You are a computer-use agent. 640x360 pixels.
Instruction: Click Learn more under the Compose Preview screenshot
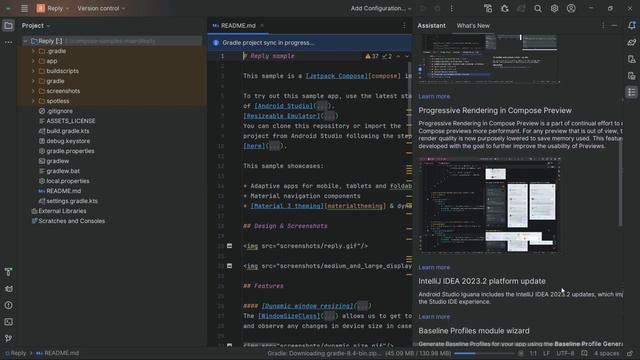pos(434,267)
